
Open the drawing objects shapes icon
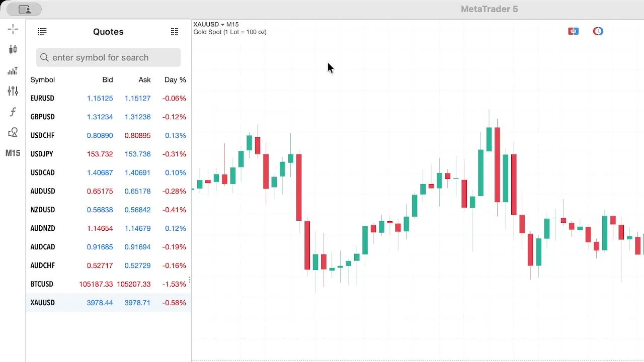click(13, 133)
